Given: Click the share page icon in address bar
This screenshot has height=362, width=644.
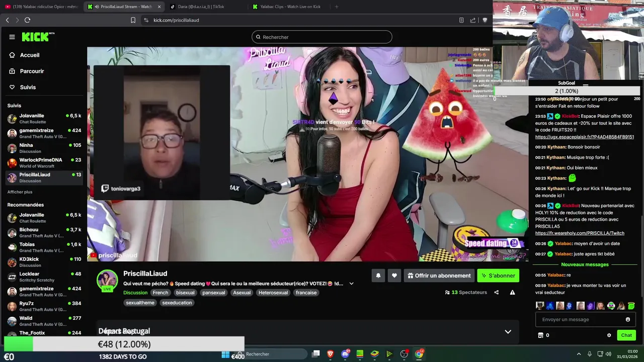Looking at the screenshot, I should (x=473, y=20).
